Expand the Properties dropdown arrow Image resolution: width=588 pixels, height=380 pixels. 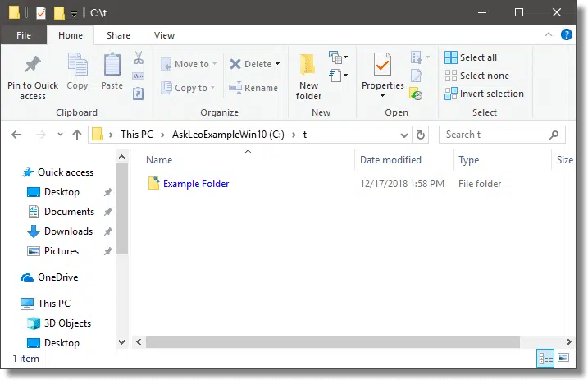[382, 96]
